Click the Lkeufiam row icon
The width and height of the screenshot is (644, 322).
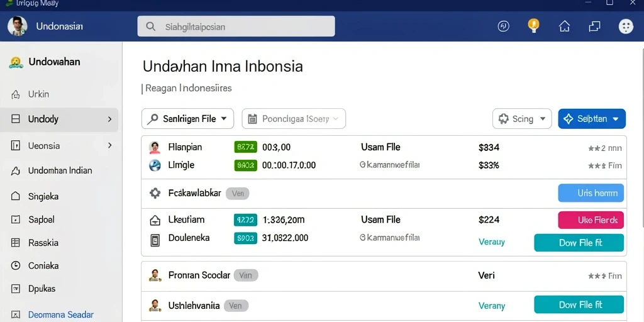tap(155, 221)
